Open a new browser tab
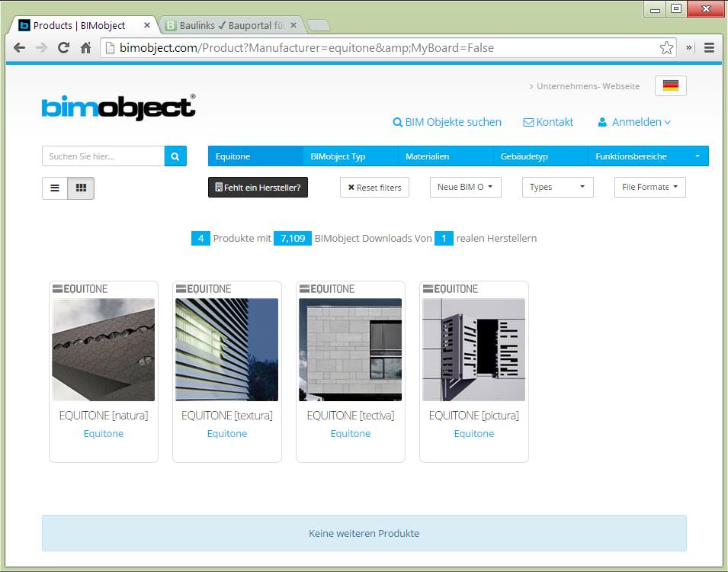Screen dimensions: 728x572 (319, 26)
